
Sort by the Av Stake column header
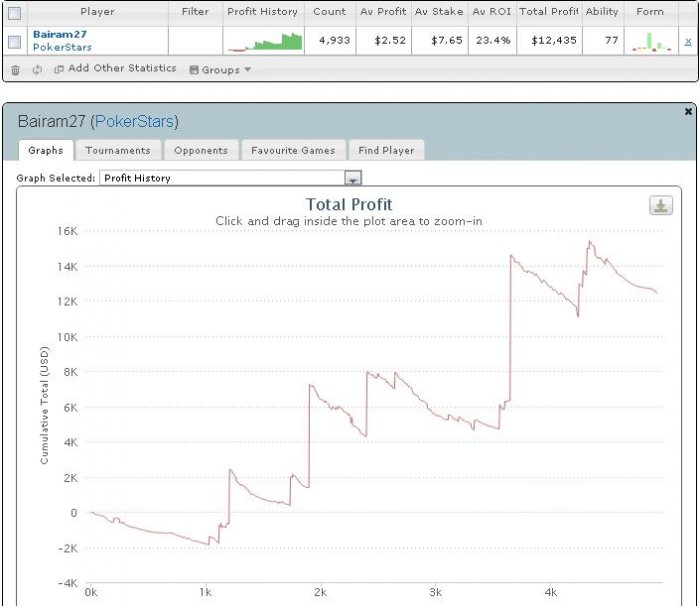click(439, 12)
